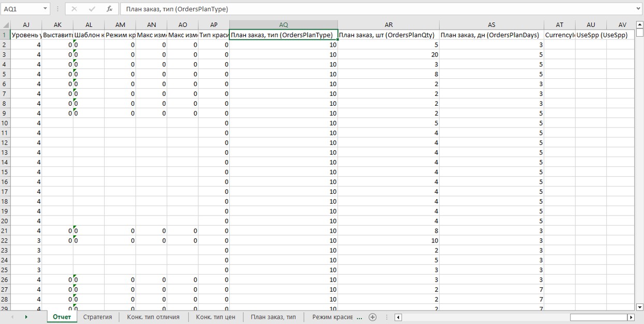Open the Конк. тип отличия sheet tab
This screenshot has width=644, height=324.
[x=153, y=317]
